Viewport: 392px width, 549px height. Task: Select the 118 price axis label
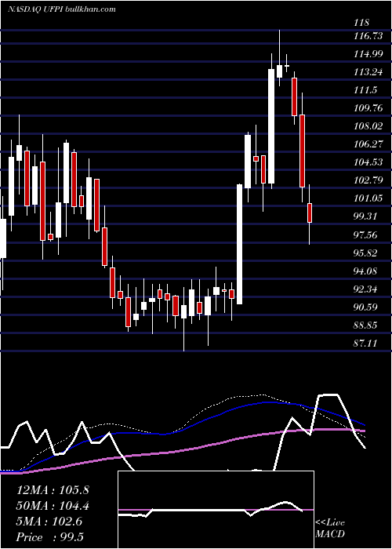coord(361,23)
